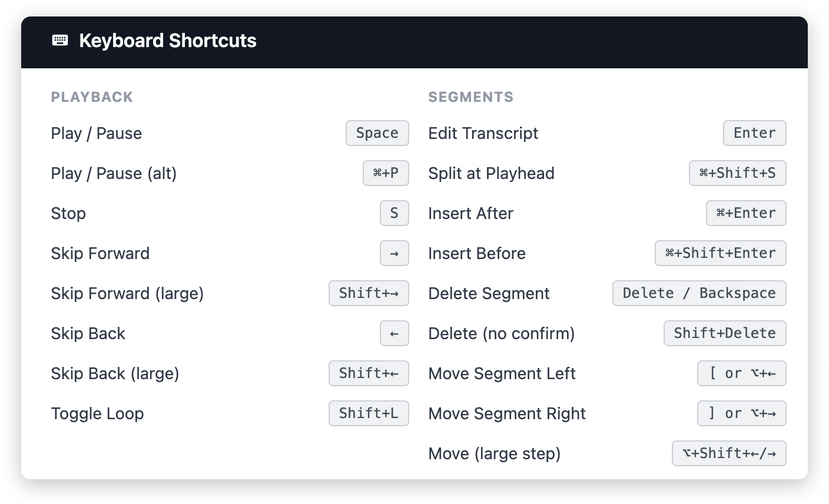Viewport: 829px width, 504px height.
Task: Click the Split at Playhead label
Action: coord(491,173)
